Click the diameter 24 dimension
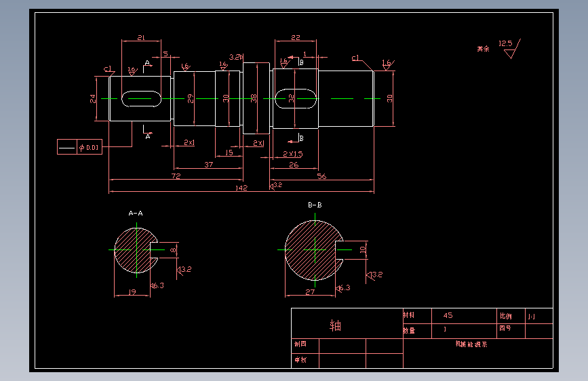This screenshot has height=381, width=588. pyautogui.click(x=93, y=98)
